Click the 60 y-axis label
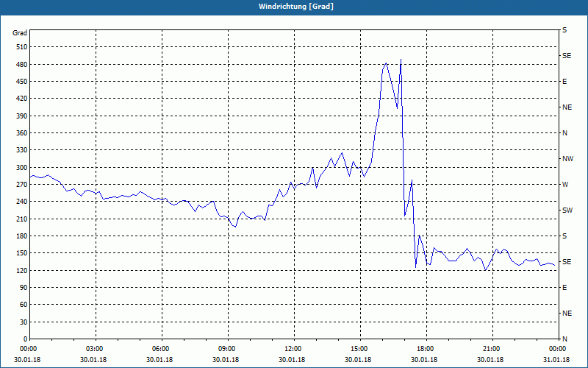The width and height of the screenshot is (588, 368). tap(24, 305)
